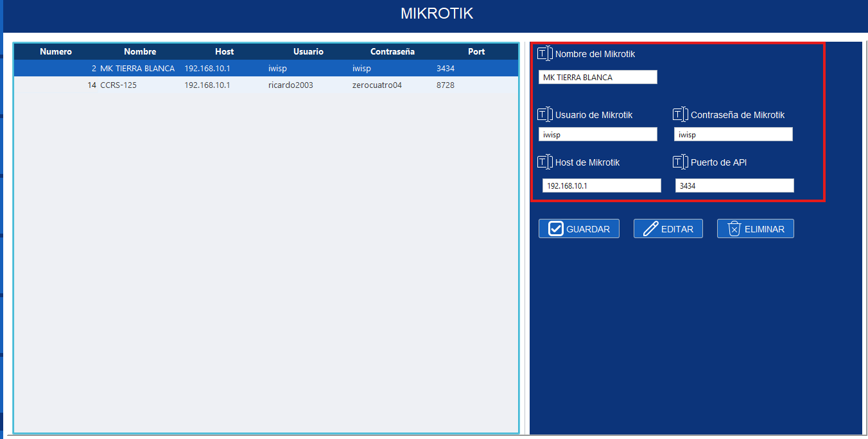The width and height of the screenshot is (868, 439).
Task: Click the Contraseña de Mikrotik label
Action: coord(738,115)
